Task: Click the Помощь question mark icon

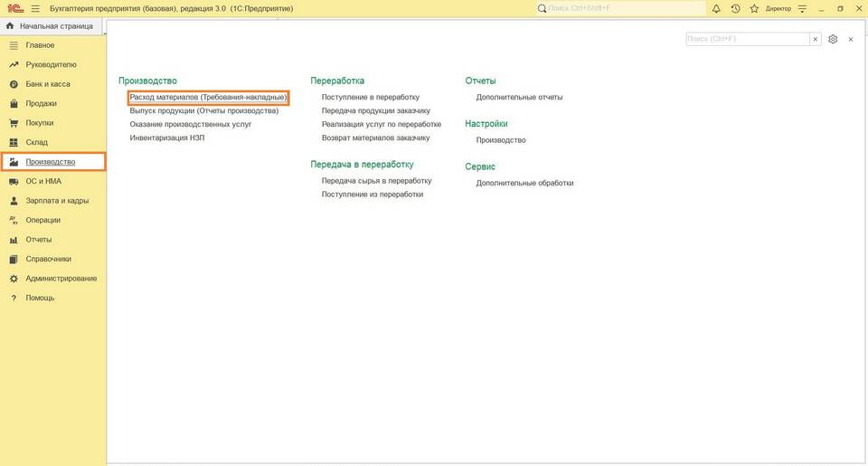Action: [14, 298]
